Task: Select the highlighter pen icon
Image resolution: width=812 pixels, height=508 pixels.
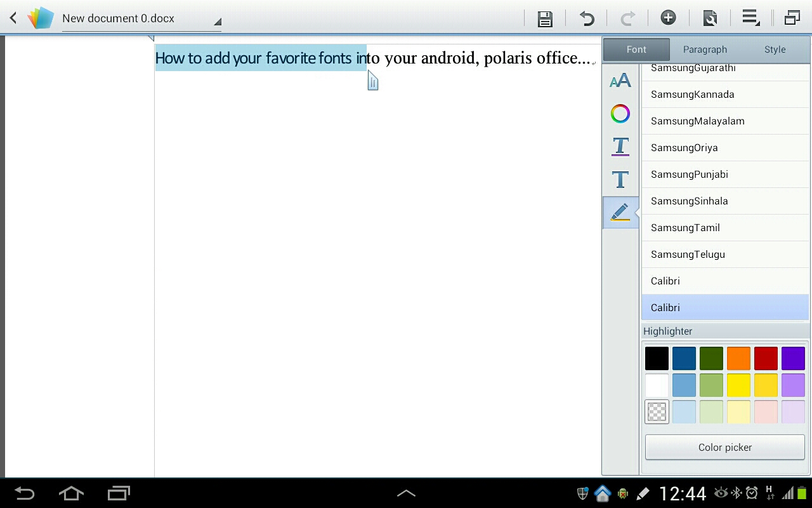Action: coord(620,212)
